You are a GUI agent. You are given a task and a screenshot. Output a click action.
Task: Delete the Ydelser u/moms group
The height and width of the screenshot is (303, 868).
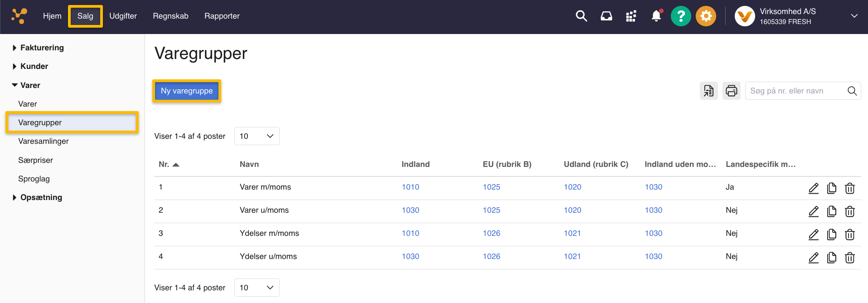point(849,258)
